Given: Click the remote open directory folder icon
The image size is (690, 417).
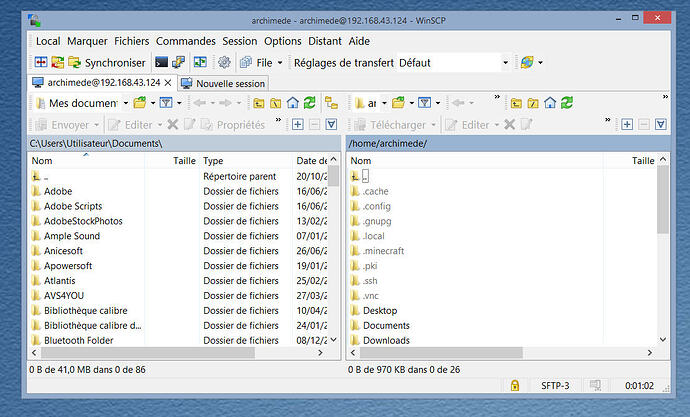Looking at the screenshot, I should pyautogui.click(x=398, y=103).
